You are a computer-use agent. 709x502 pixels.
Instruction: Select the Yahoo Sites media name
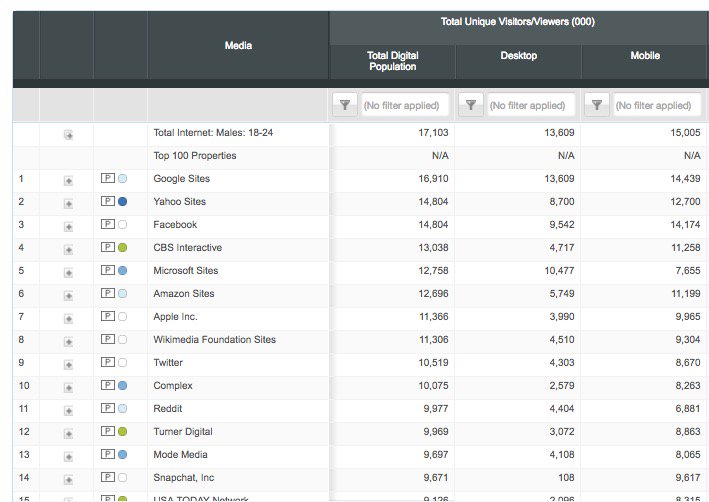click(x=180, y=202)
